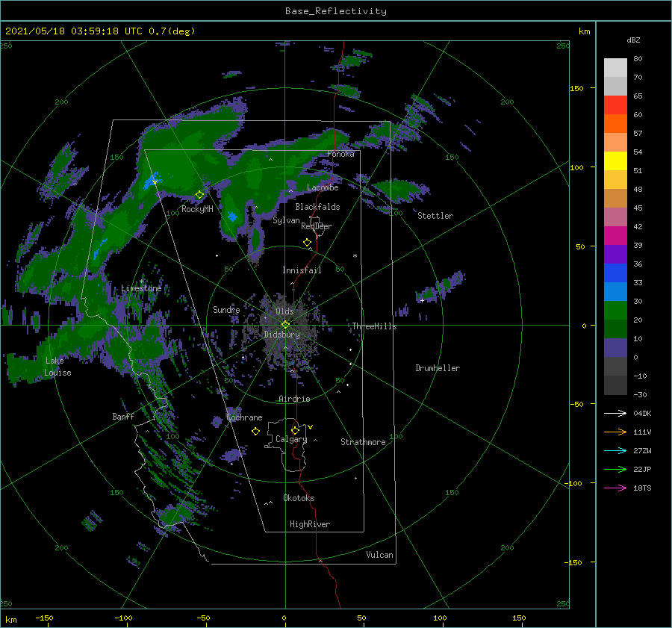Select yellow diamond marker above RockyMH label
The image size is (672, 628).
(199, 195)
